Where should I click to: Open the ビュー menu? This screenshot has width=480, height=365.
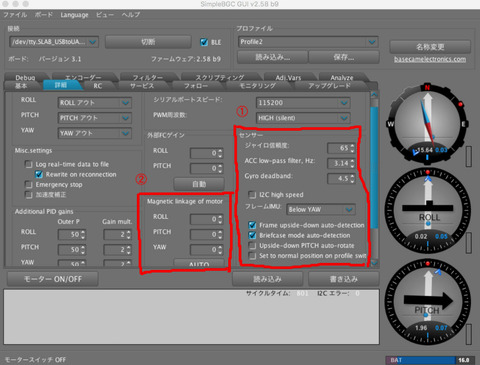[105, 15]
